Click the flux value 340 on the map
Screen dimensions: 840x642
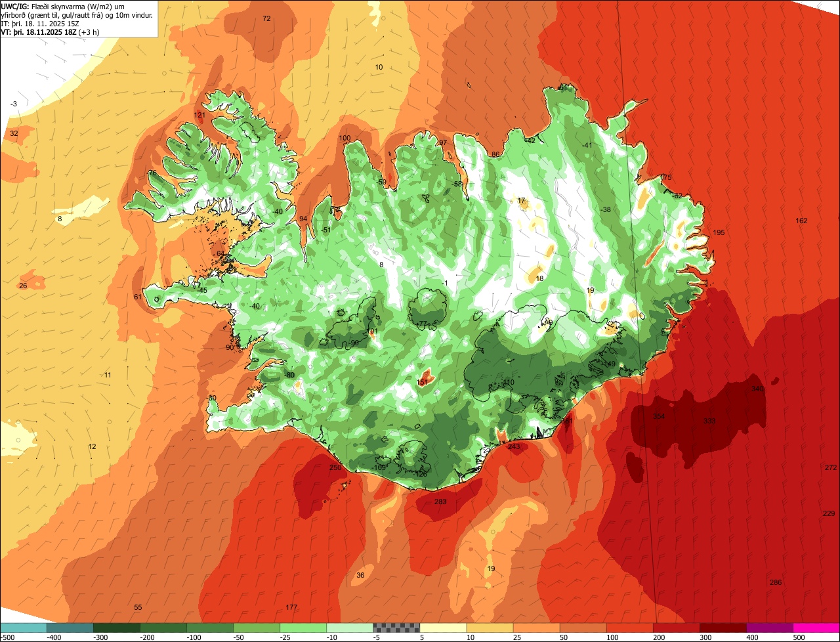coord(757,389)
